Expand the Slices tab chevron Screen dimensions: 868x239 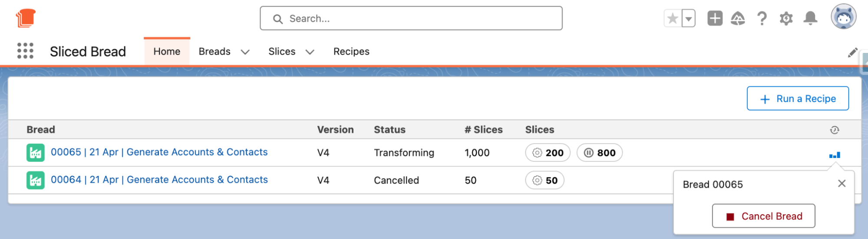click(x=310, y=52)
